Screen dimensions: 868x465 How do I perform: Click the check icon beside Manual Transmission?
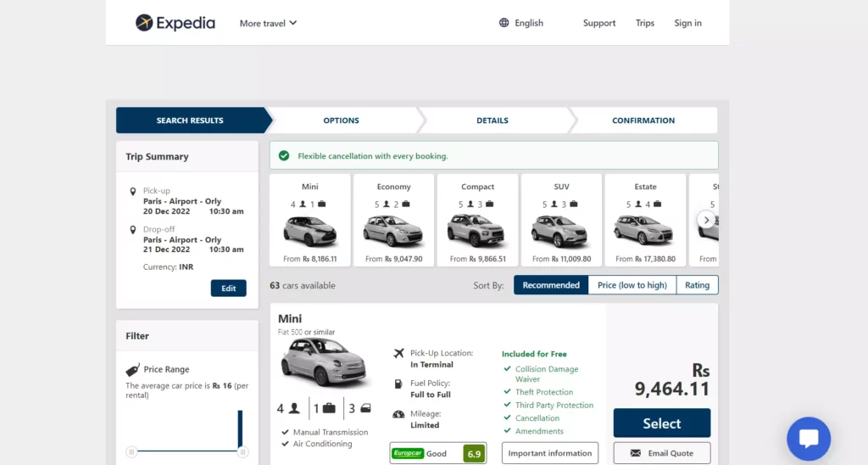285,432
